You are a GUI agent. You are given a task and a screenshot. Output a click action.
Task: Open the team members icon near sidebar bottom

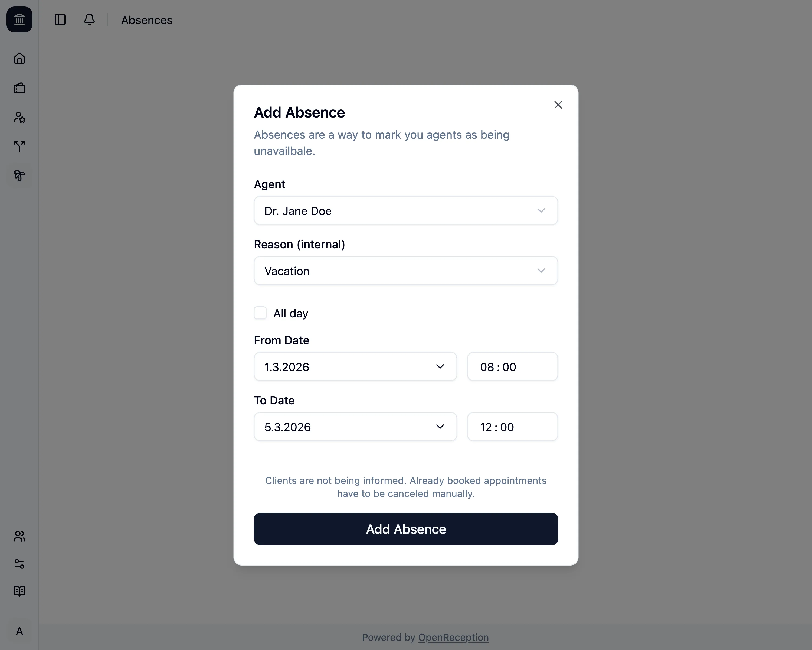[19, 537]
